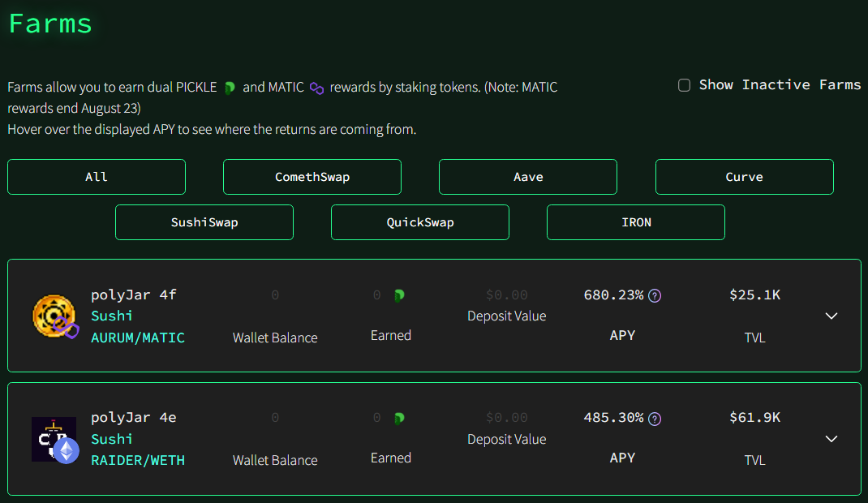Open the RAIDER/WETH pair link
This screenshot has width=868, height=503.
[138, 460]
